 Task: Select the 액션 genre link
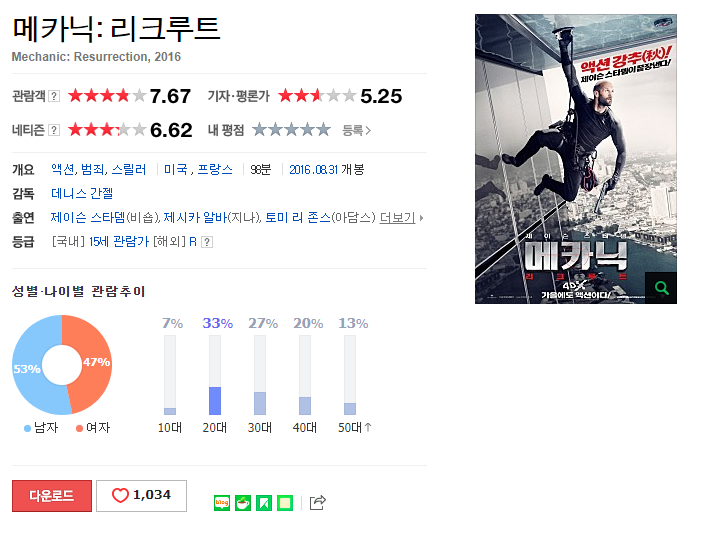click(x=63, y=170)
